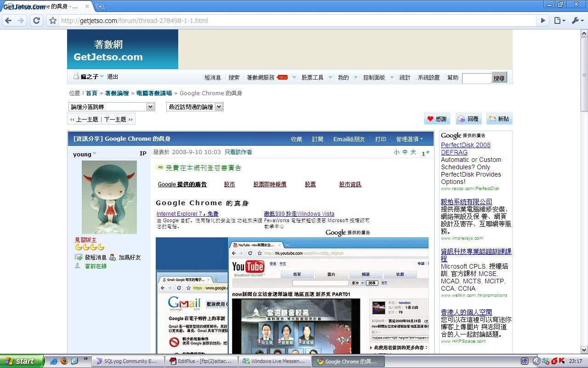The height and width of the screenshot is (368, 588).
Task: Click young's avatar image
Action: pos(109,197)
